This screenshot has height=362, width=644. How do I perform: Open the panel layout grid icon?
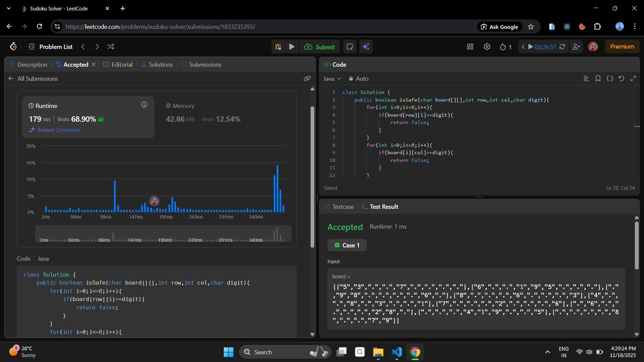pyautogui.click(x=470, y=47)
